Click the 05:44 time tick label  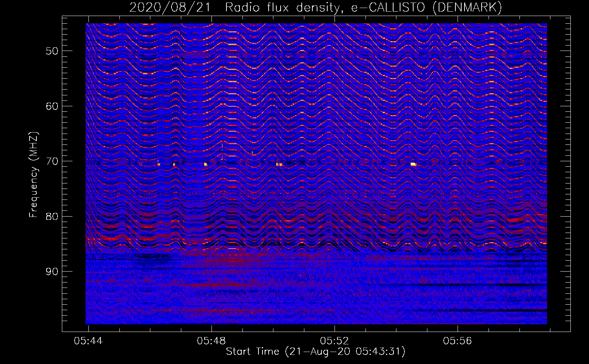tap(88, 341)
